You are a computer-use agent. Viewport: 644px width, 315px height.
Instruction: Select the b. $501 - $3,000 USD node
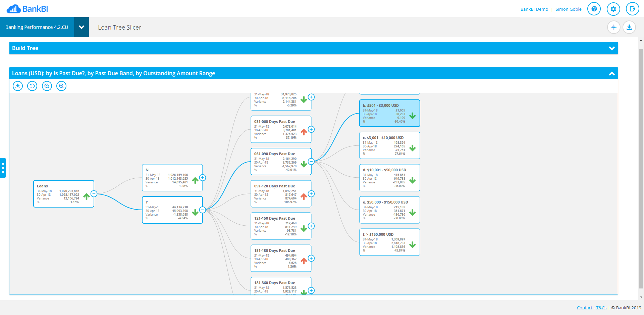[x=389, y=113]
